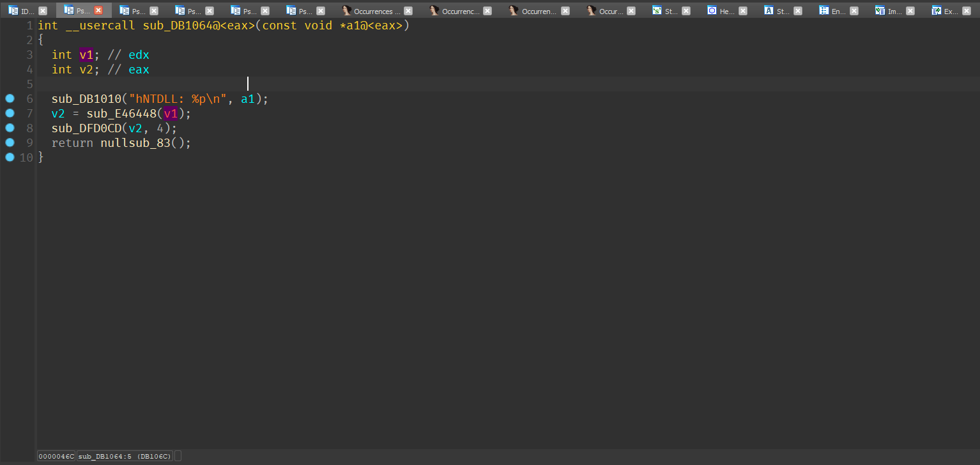The width and height of the screenshot is (980, 465).
Task: Click the sub_DFD0CD function call
Action: point(86,128)
